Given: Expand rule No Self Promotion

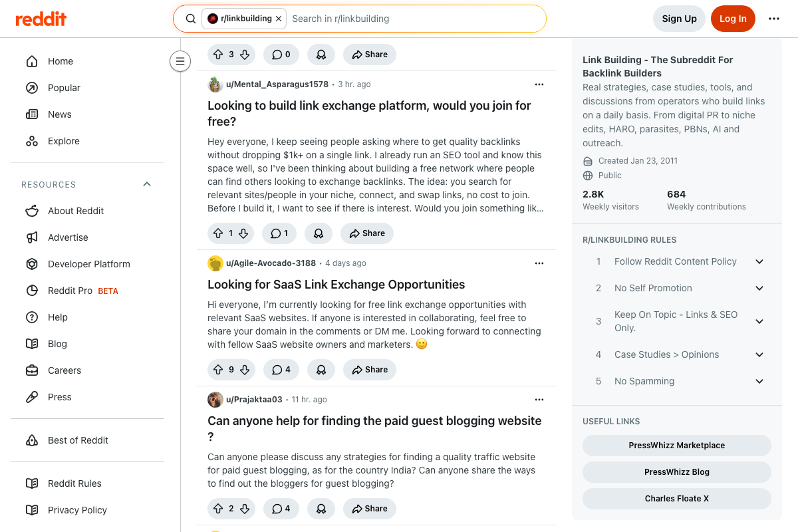Looking at the screenshot, I should click(677, 288).
